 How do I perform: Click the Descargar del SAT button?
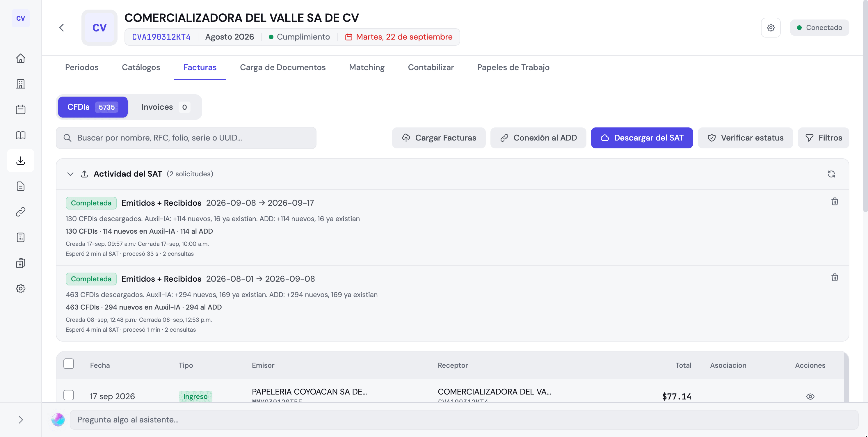(x=642, y=138)
